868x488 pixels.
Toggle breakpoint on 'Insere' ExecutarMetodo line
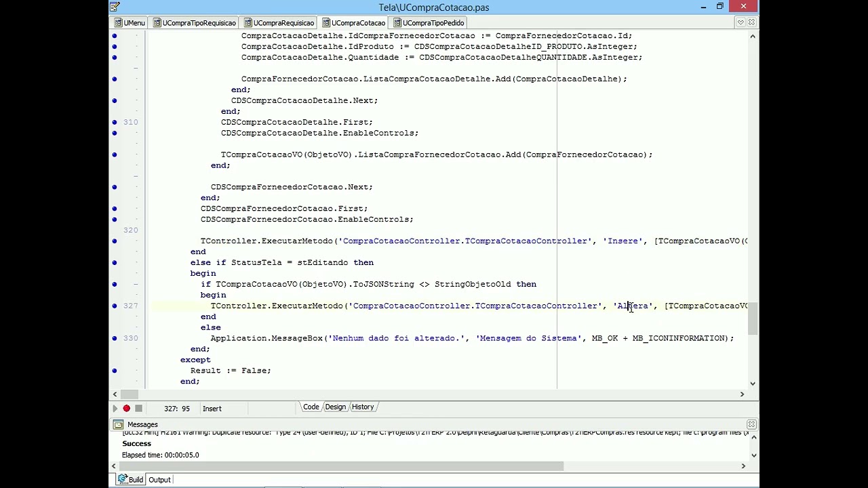point(115,241)
